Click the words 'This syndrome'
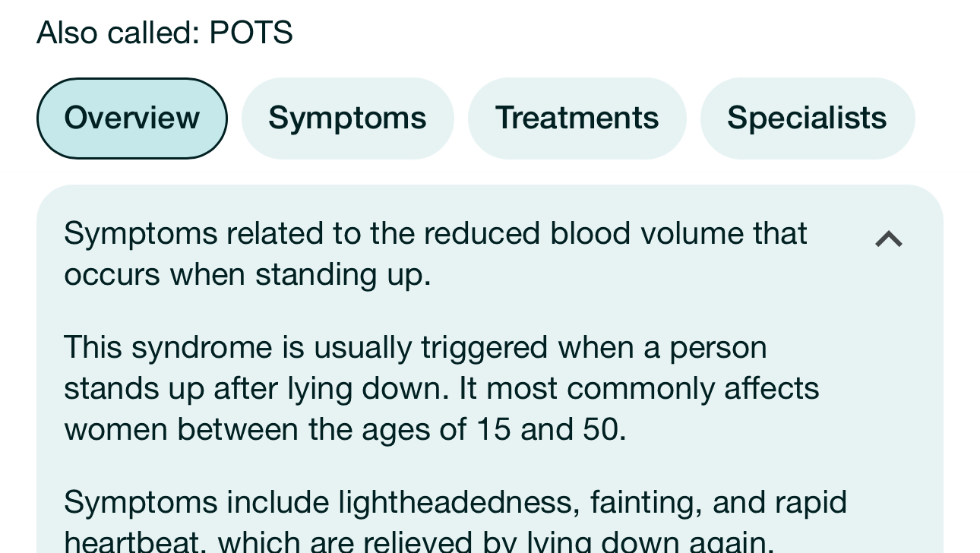The image size is (980, 553). pos(167,347)
